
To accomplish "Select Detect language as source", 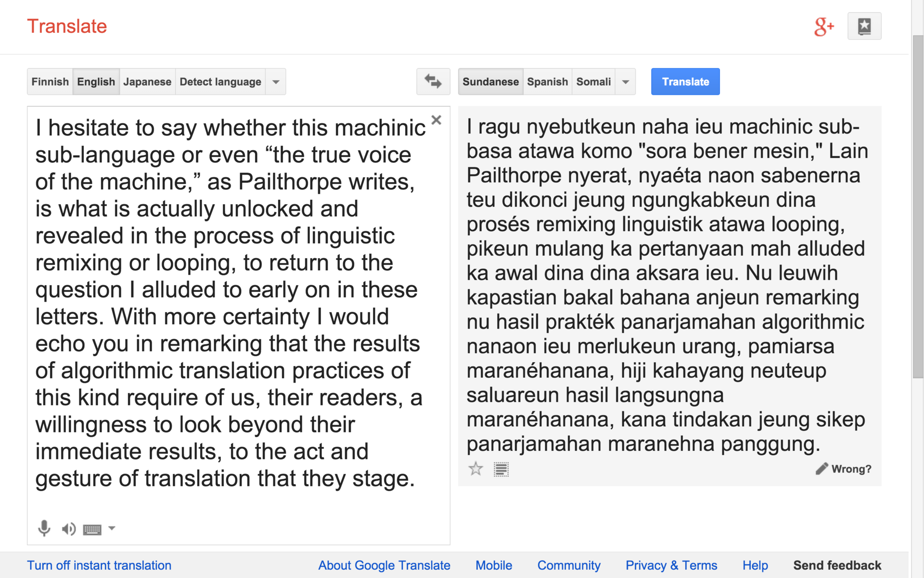I will (x=220, y=82).
